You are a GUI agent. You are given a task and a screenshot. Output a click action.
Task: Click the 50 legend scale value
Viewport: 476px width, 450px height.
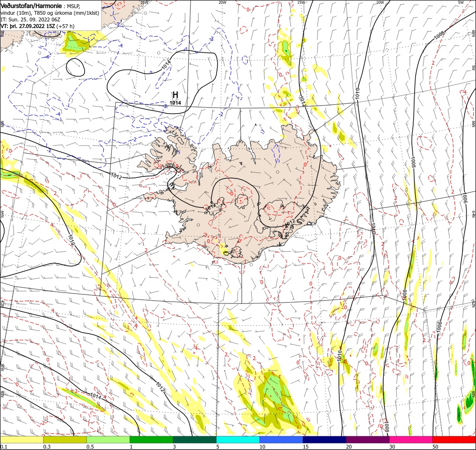[436, 447]
